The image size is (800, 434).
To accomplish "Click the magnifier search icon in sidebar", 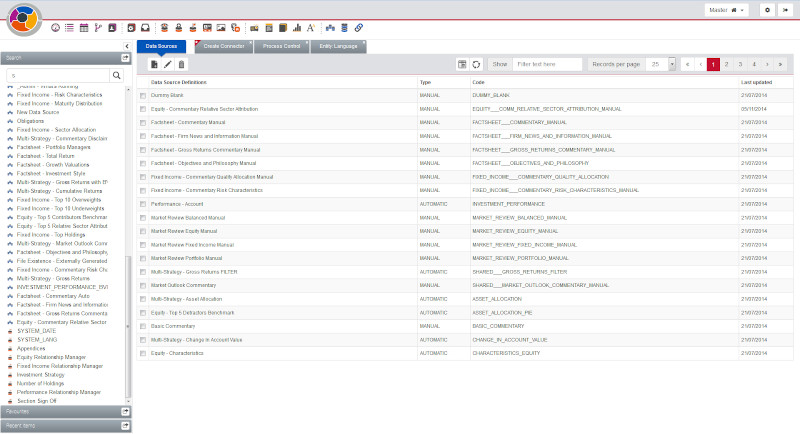I will pyautogui.click(x=117, y=75).
